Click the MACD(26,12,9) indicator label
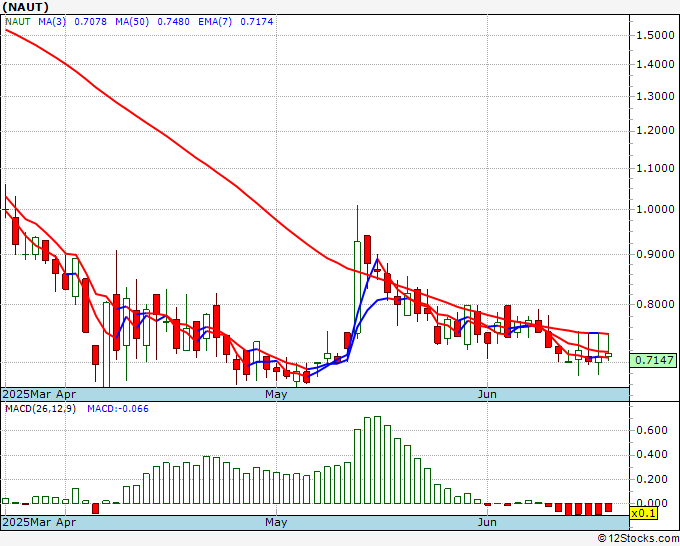 pos(40,409)
